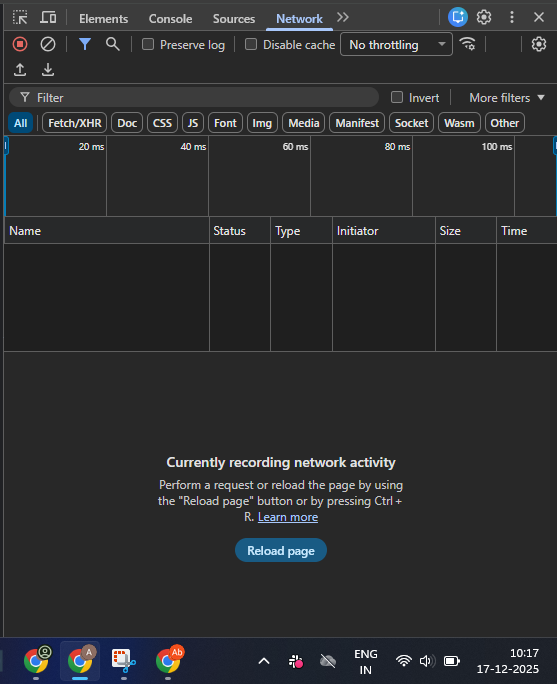557x684 pixels.
Task: Filter requests by Fetch/XHR
Action: click(75, 123)
